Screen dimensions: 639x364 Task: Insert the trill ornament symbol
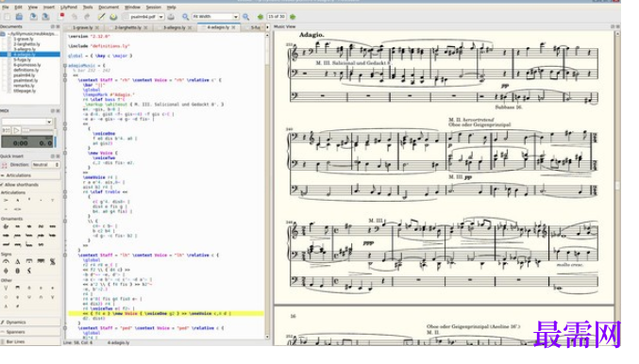(6, 226)
